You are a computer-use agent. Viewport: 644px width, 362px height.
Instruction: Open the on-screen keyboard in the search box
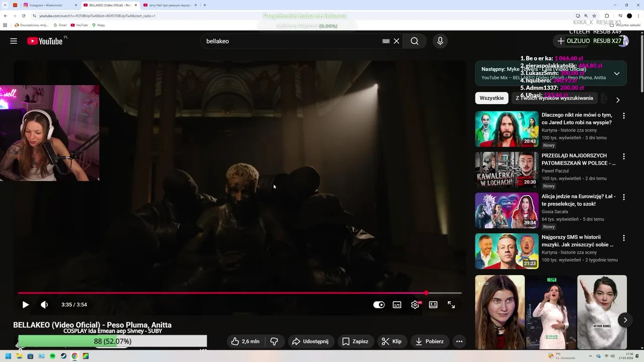click(386, 41)
